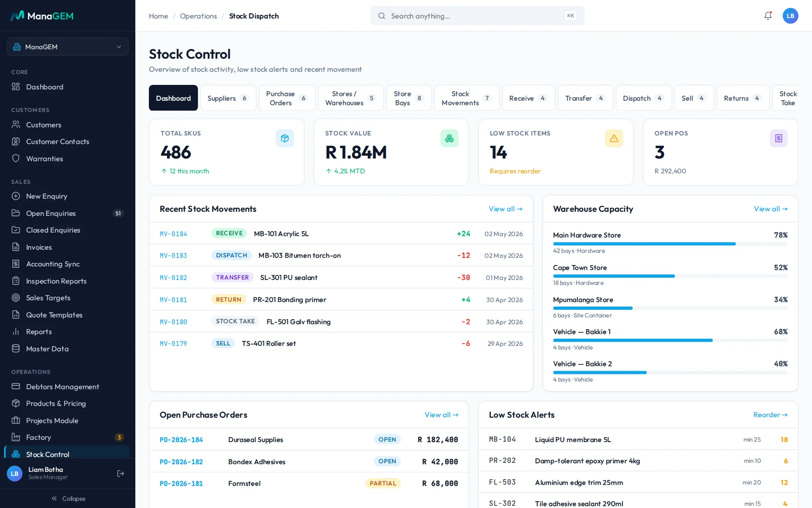Open LB user avatar in top bar
This screenshot has height=508, width=812.
tap(790, 16)
